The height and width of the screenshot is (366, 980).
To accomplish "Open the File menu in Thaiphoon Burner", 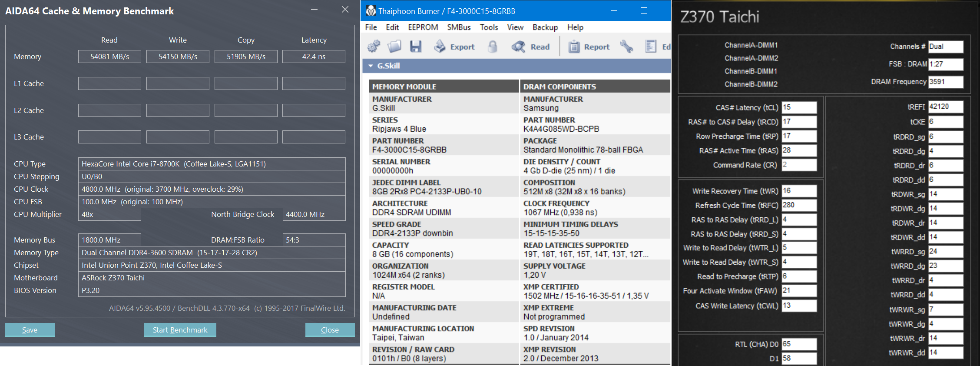I will 371,27.
